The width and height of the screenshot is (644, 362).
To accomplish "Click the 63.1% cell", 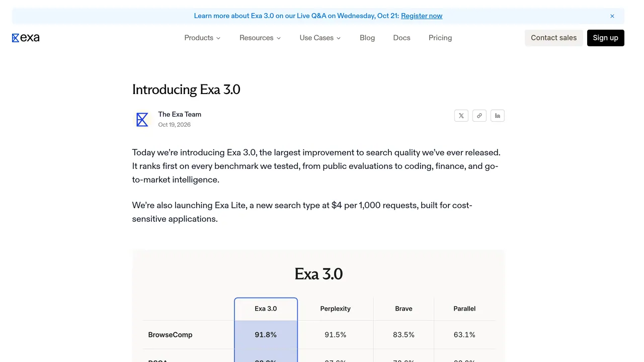I will pos(464,335).
